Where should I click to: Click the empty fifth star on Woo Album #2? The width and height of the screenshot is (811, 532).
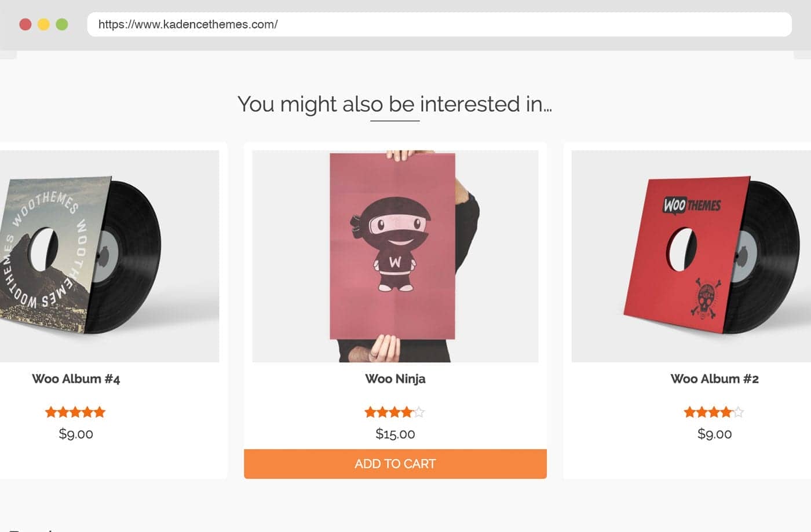click(739, 412)
